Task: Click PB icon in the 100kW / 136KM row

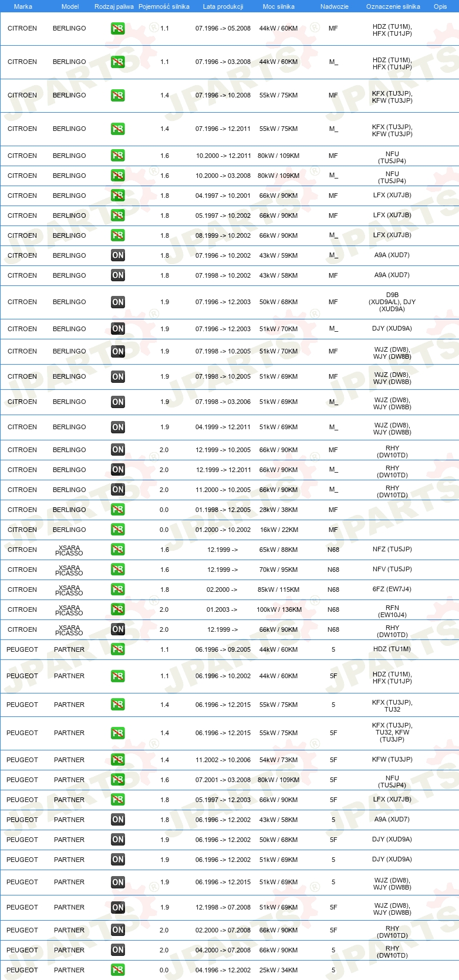Action: 118,609
